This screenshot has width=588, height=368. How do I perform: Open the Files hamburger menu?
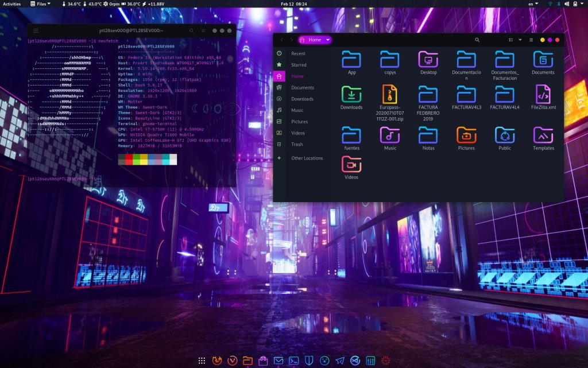click(x=530, y=40)
